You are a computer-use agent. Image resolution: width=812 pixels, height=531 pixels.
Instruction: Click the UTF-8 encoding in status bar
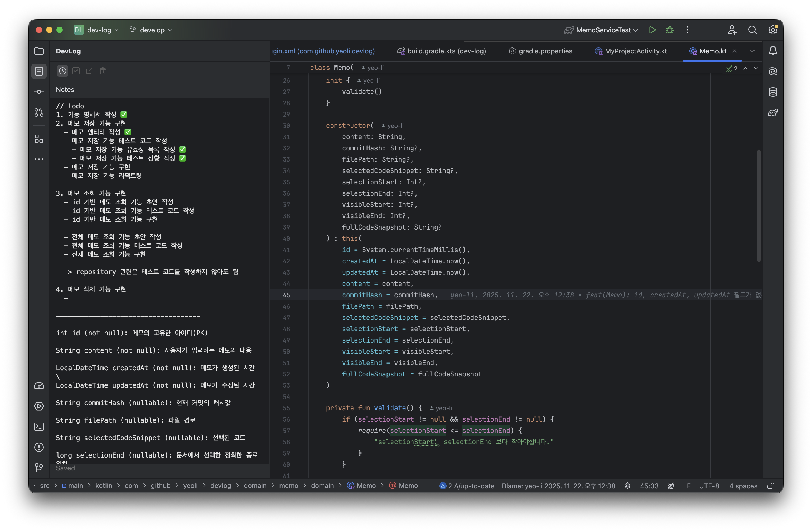pyautogui.click(x=709, y=486)
